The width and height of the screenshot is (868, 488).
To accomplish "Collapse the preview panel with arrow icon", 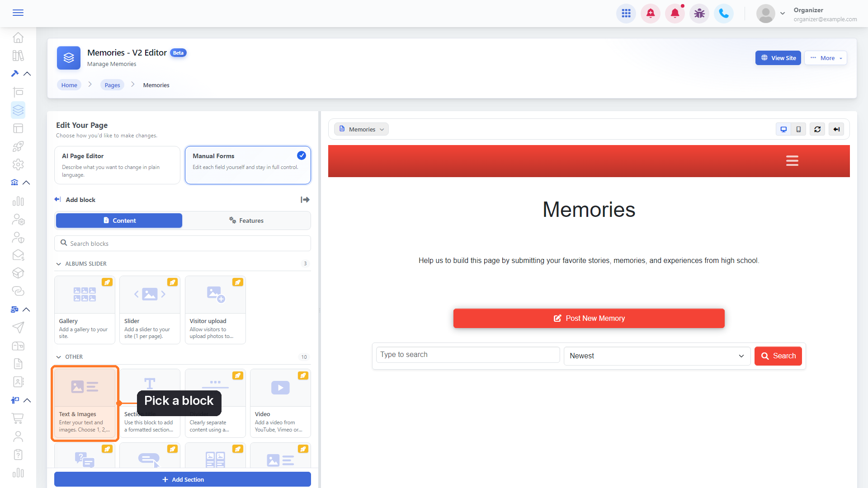I will coord(836,129).
